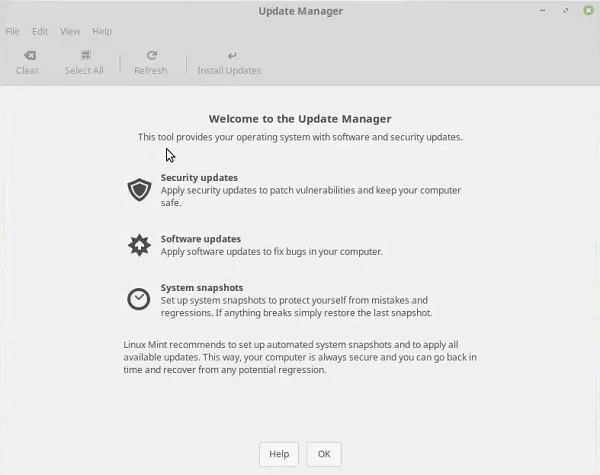Screen dimensions: 600x475
Task: Click the "Linux Mint recommends" paragraph
Action: point(300,357)
